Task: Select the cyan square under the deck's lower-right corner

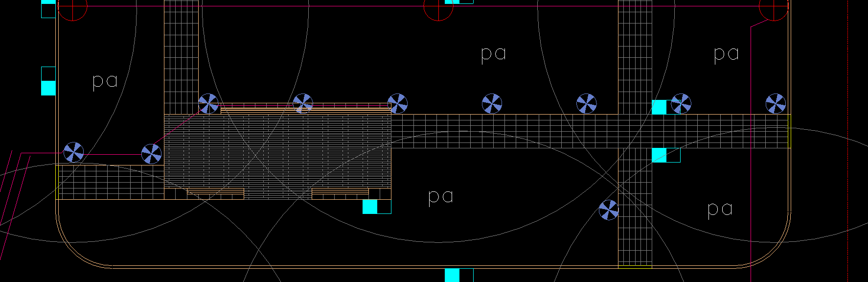Action: (x=370, y=207)
